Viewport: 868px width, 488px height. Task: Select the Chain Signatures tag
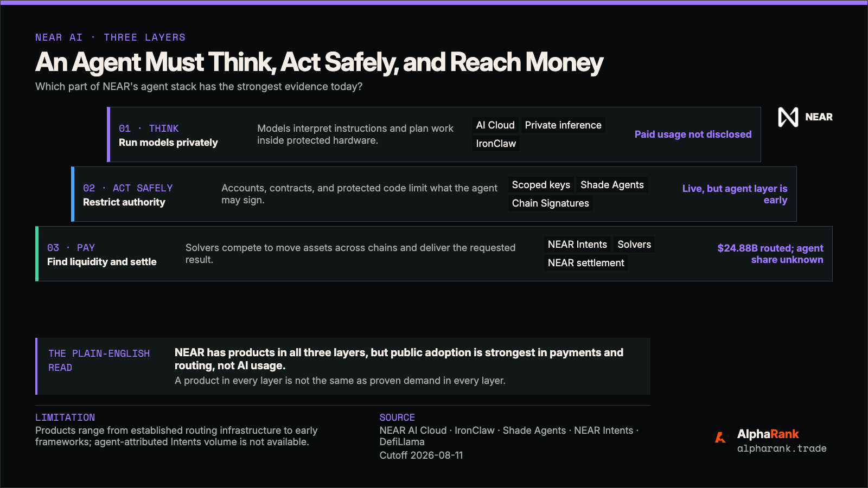coord(550,203)
